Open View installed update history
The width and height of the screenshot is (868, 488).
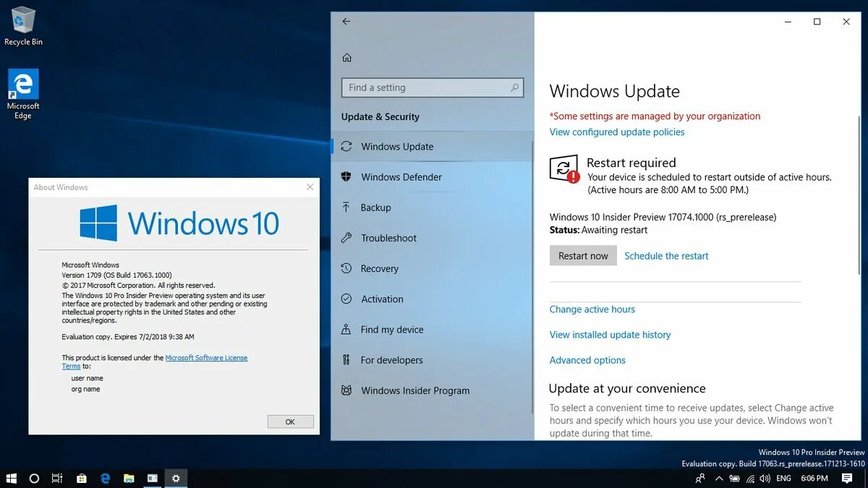pyautogui.click(x=610, y=335)
